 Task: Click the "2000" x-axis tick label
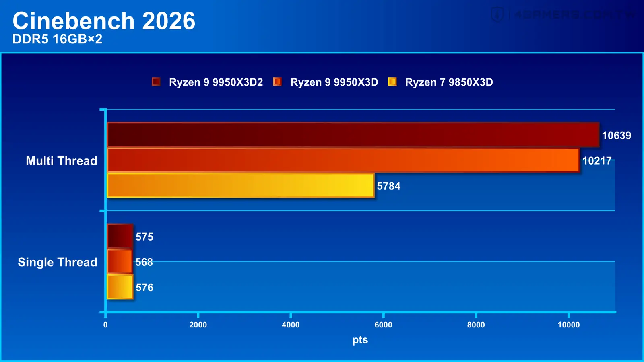[x=198, y=325]
